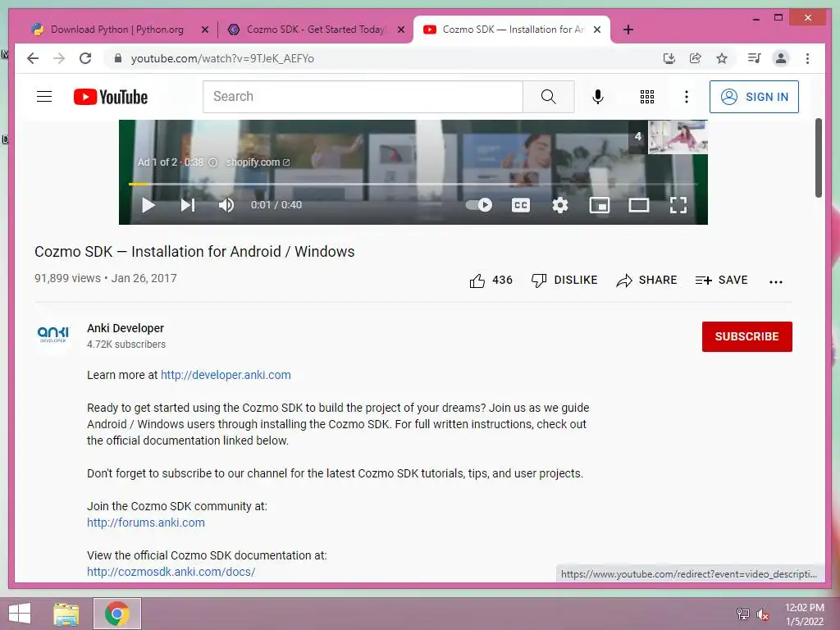Play the video
This screenshot has height=630, width=840.
click(x=148, y=205)
